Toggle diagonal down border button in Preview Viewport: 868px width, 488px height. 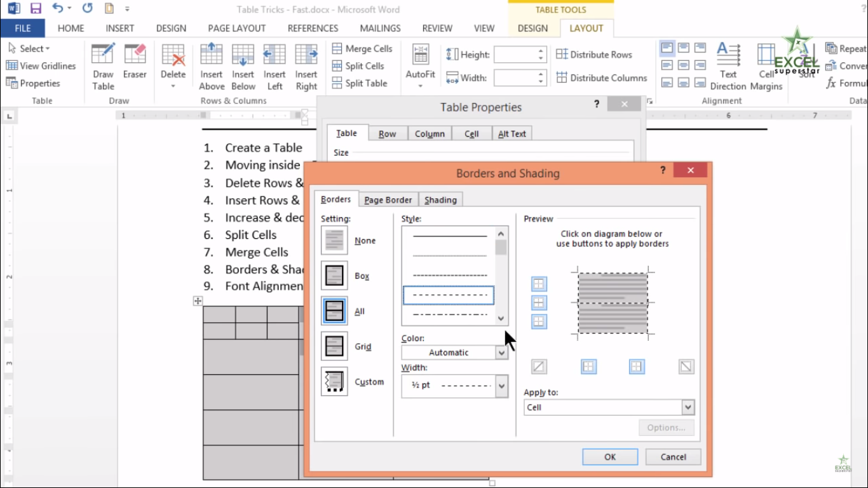point(686,366)
